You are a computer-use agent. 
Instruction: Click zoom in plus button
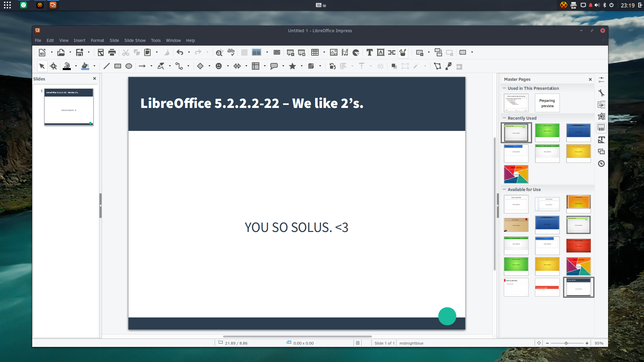(587, 343)
